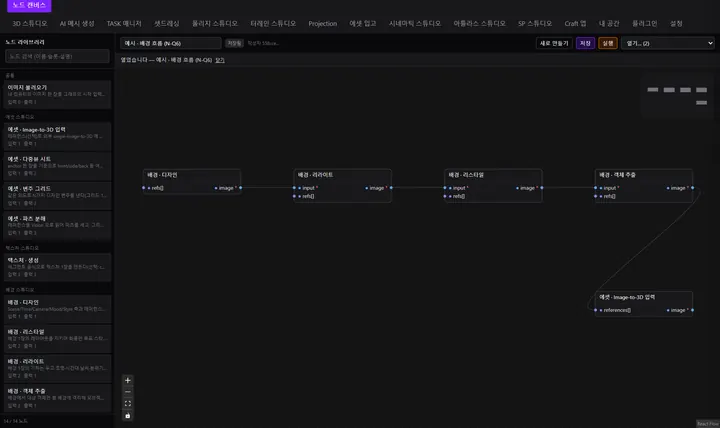Image resolution: width=720 pixels, height=428 pixels.
Task: Click the 배경 · 디자인 node's refs[] input port
Action: 144,188
